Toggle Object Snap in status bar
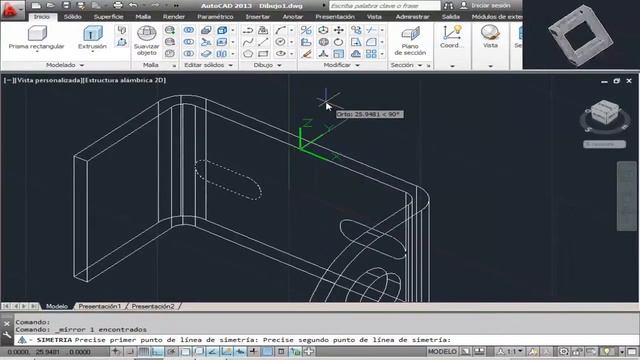The image size is (640, 360). [185, 351]
